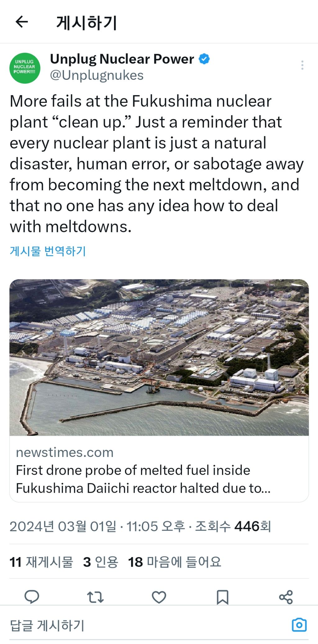Open the Fukushima plant aerial photo

click(159, 357)
